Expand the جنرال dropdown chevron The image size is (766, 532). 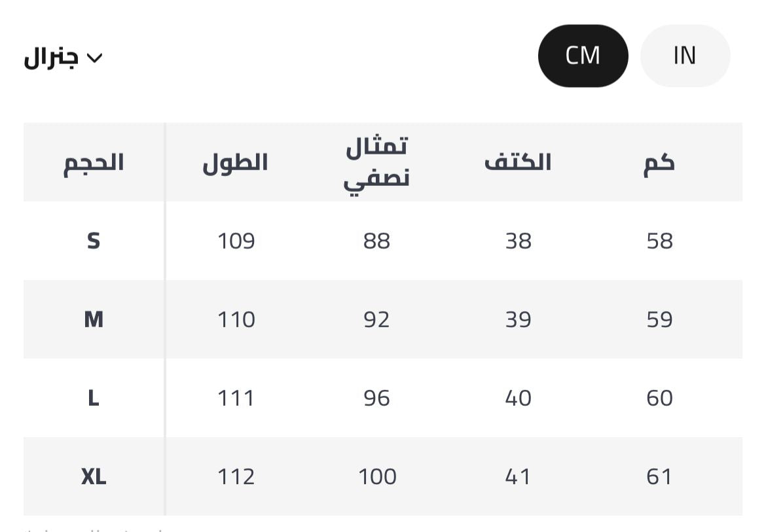pos(95,58)
